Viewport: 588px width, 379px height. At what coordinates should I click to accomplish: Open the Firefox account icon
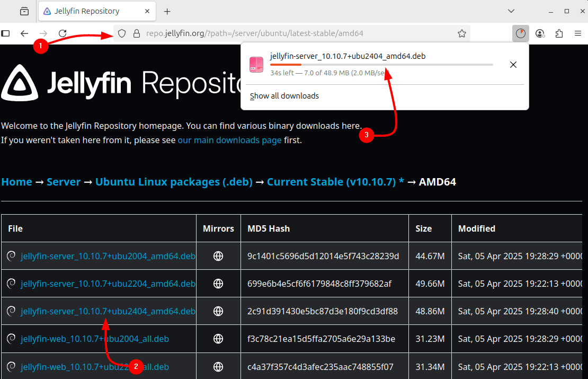(540, 33)
